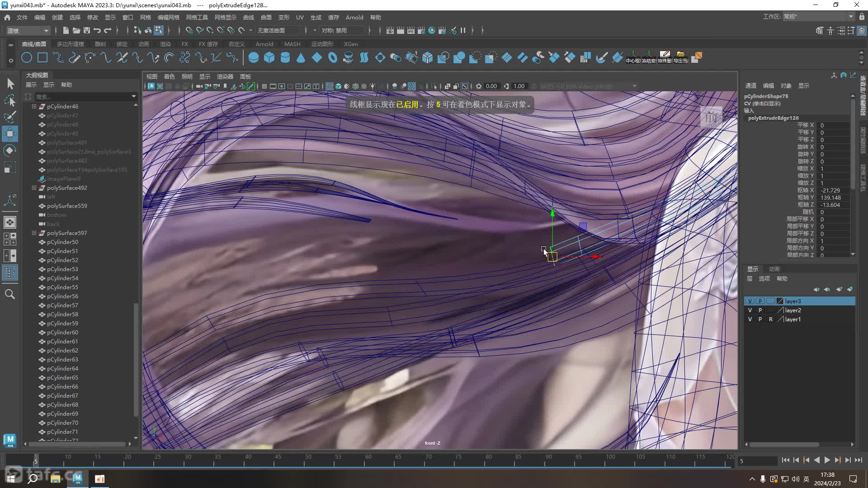Click go to start of playback range
The image size is (868, 488).
click(x=785, y=460)
